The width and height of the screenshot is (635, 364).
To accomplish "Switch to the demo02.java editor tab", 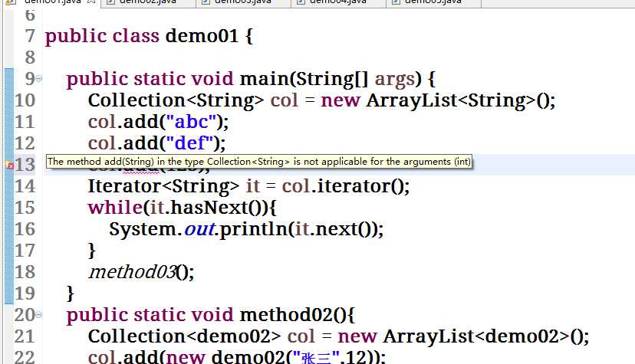I will point(148,2).
